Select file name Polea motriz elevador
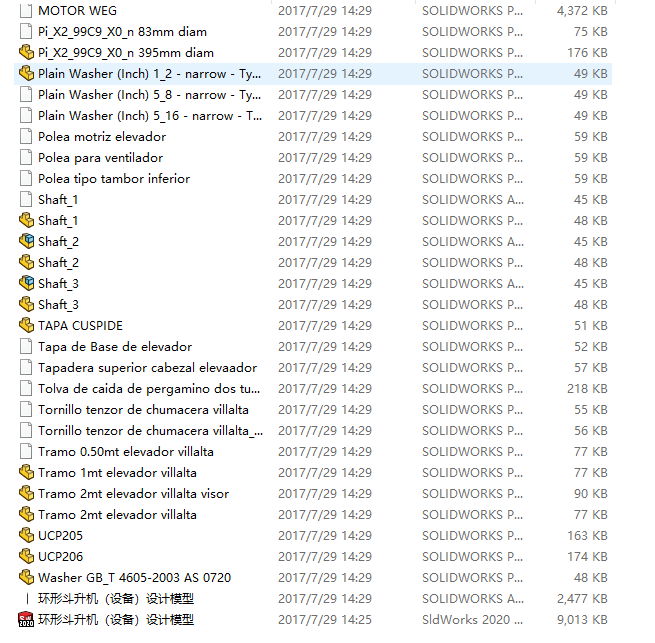Viewport: 655px width, 643px height. tap(102, 137)
